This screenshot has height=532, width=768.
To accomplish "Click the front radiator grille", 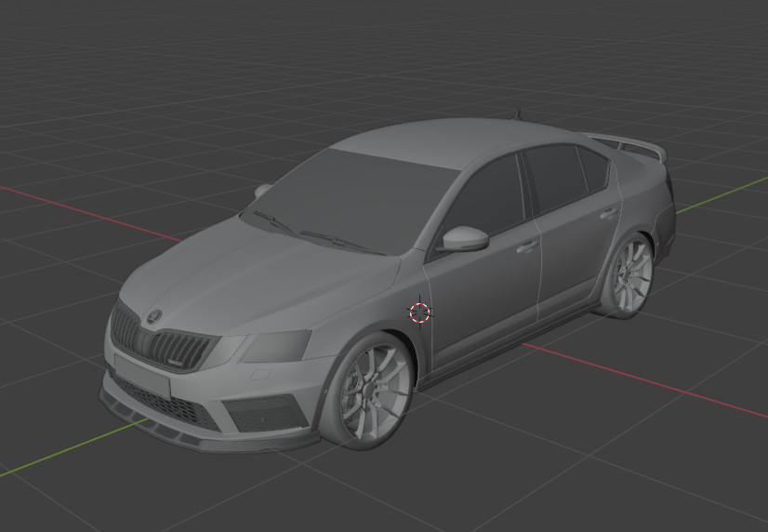I will pos(162,342).
